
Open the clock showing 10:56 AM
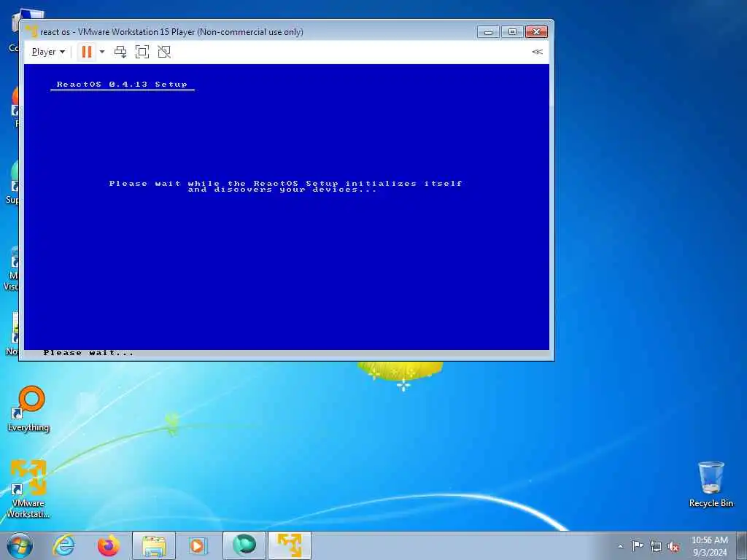coord(709,545)
